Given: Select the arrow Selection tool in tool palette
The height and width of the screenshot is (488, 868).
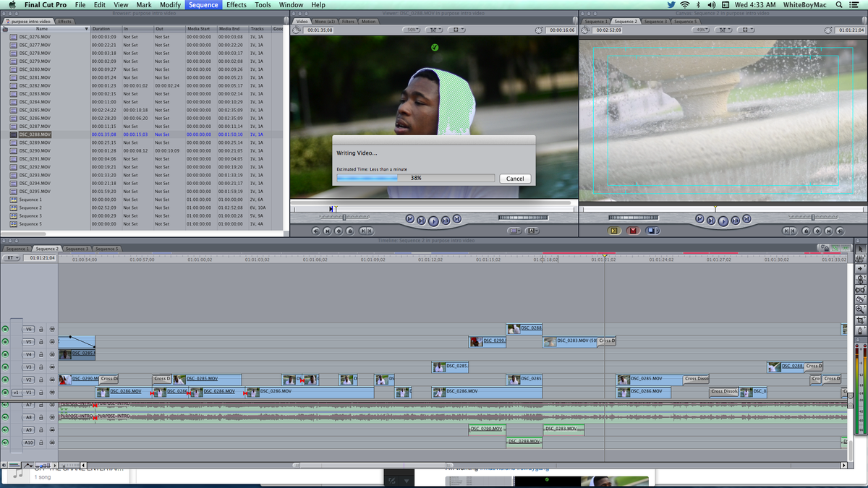Looking at the screenshot, I should [861, 249].
